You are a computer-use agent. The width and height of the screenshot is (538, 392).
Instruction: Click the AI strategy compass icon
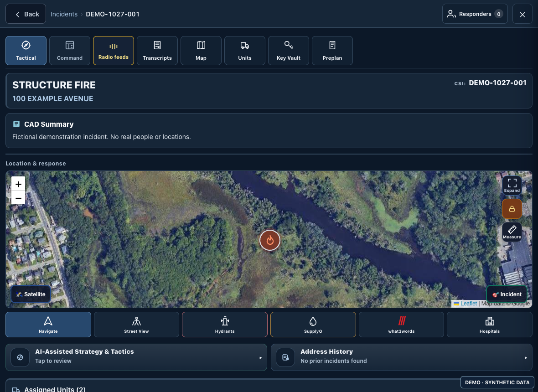coord(20,357)
